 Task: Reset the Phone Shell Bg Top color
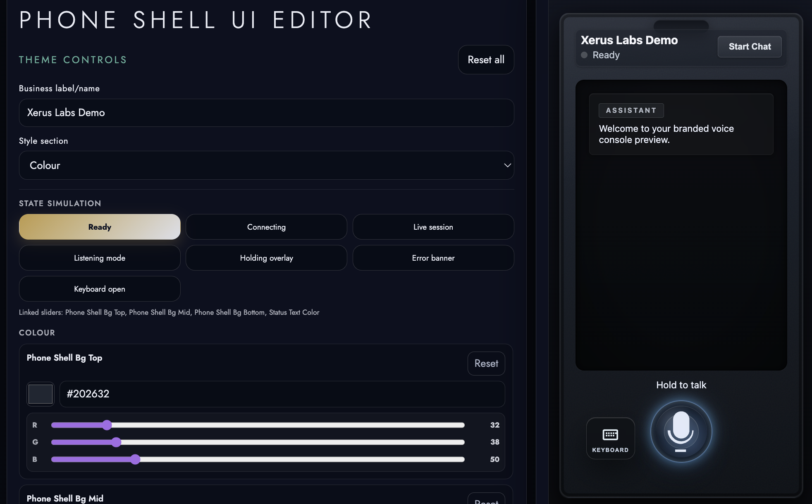click(486, 363)
